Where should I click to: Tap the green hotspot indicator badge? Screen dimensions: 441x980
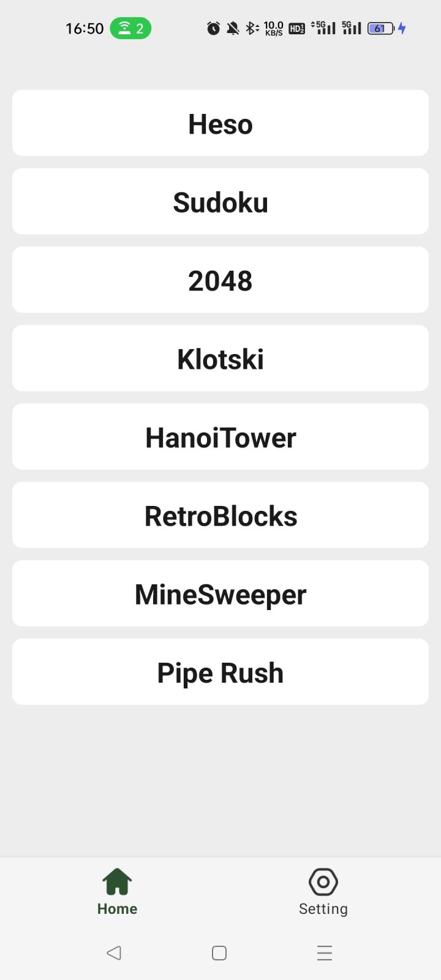pyautogui.click(x=130, y=28)
